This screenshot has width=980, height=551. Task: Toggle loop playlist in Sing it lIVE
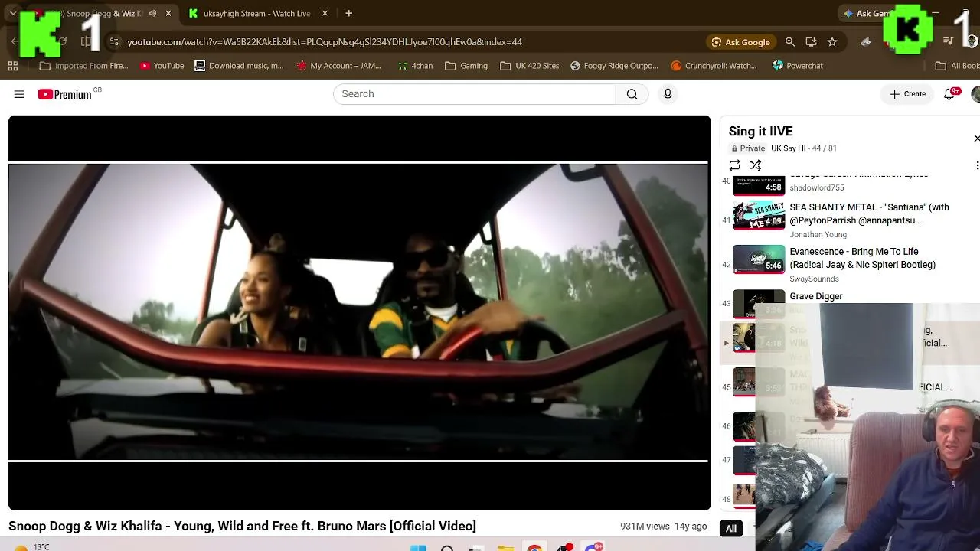(x=734, y=165)
